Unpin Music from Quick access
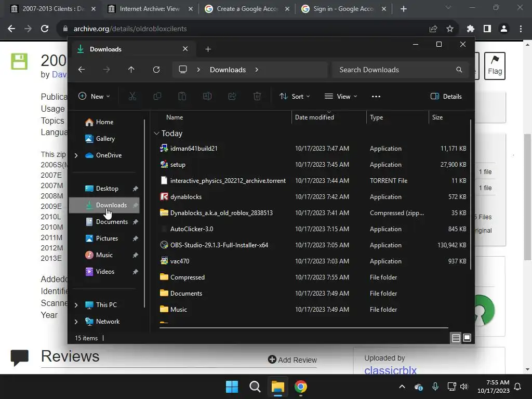This screenshot has width=532, height=399. click(136, 255)
